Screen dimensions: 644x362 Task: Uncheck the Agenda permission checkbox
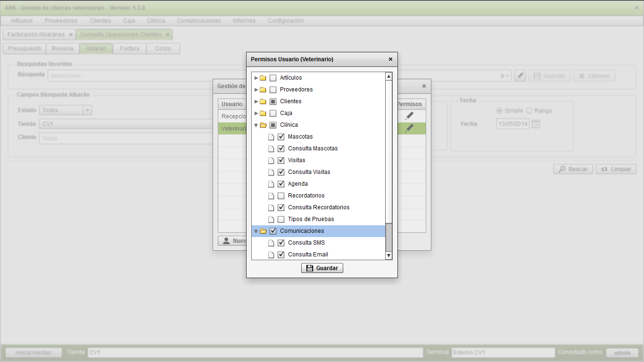281,184
